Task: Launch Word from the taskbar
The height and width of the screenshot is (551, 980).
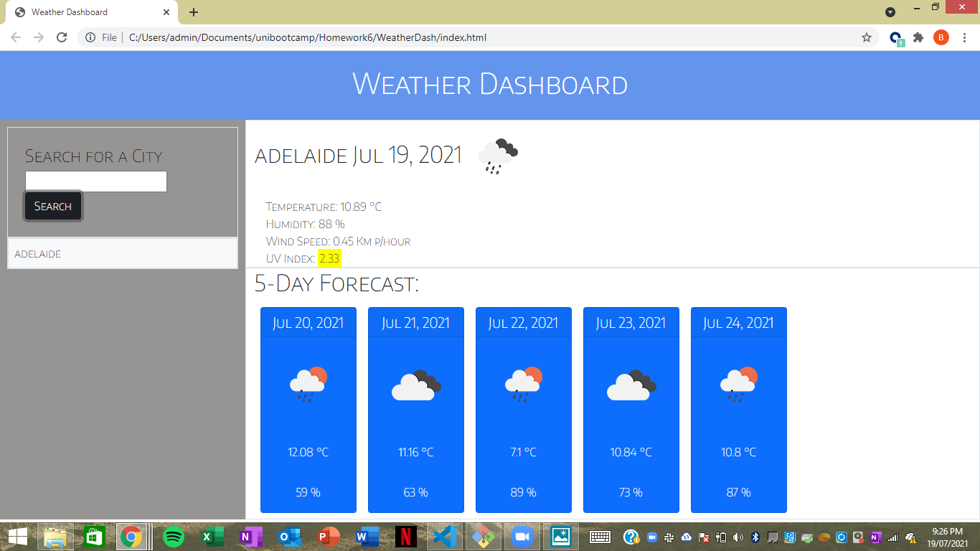Action: click(x=367, y=536)
